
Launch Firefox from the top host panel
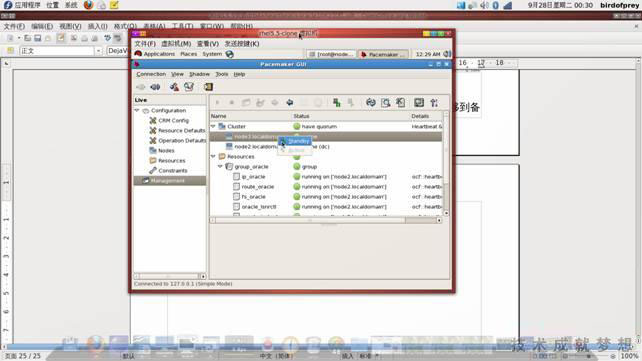[x=88, y=5]
